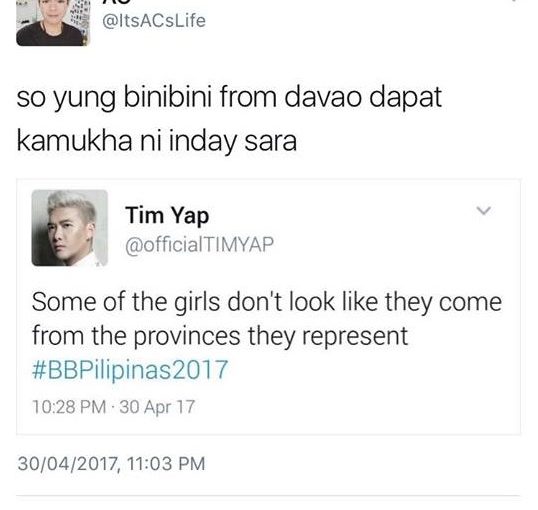
Task: Click the word "provinces" in quoted tweet
Action: tap(187, 337)
